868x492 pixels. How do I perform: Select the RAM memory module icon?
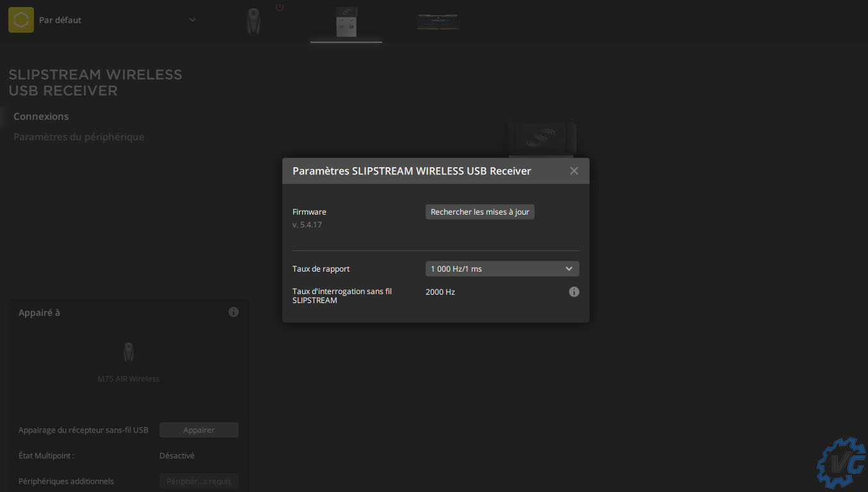click(x=438, y=21)
